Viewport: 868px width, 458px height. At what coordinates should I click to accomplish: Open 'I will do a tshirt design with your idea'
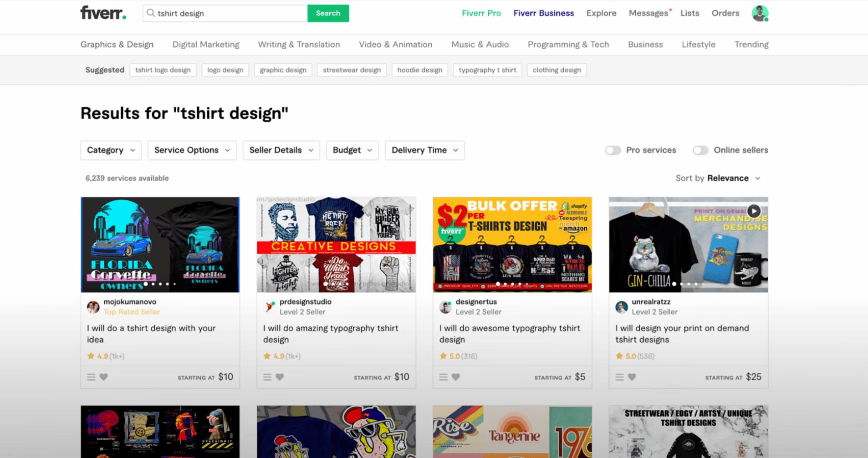tap(151, 334)
